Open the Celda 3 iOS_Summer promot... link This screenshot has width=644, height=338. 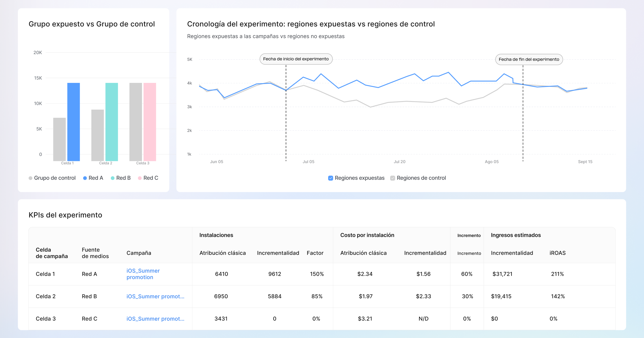(x=155, y=319)
